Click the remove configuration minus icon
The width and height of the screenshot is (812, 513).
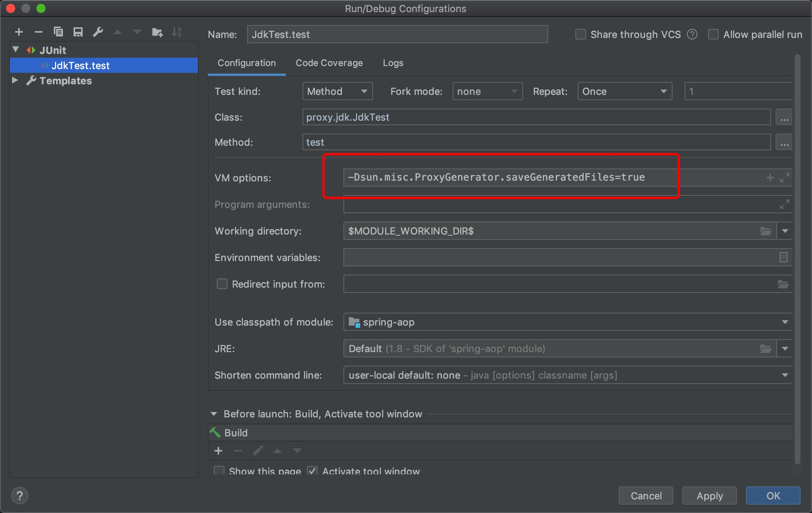coord(38,32)
